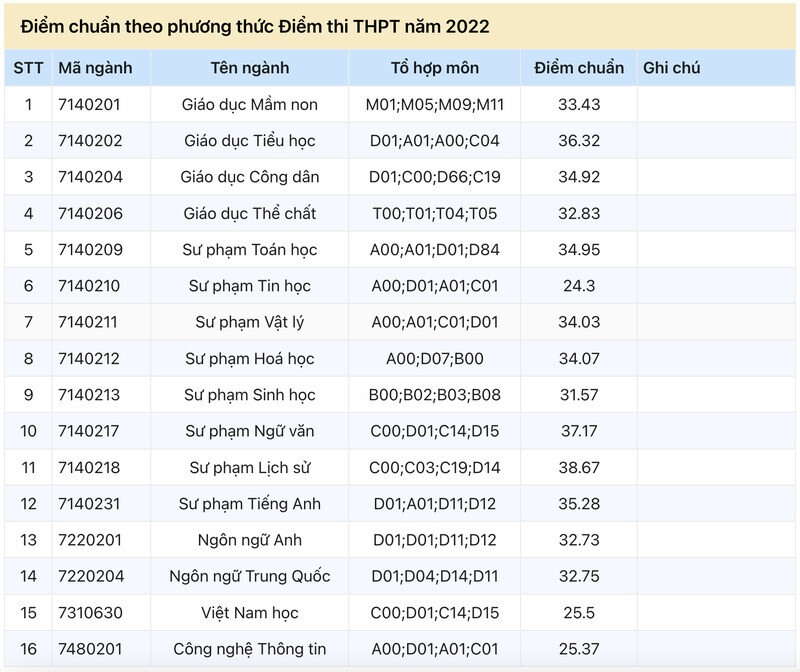This screenshot has height=672, width=800.
Task: Select subject combo A00;D07;B00
Action: point(435,359)
